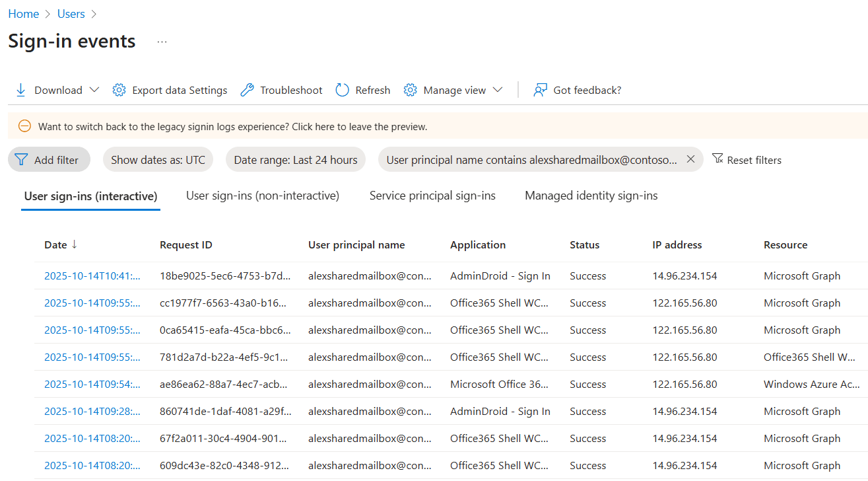The image size is (868, 481).
Task: Open the first sign-in event dated 2025-10-14T10:41
Action: 92,276
